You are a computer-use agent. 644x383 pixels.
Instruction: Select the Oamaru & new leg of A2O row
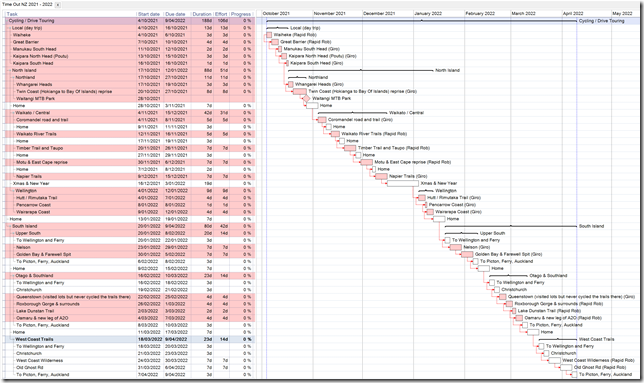[130, 318]
